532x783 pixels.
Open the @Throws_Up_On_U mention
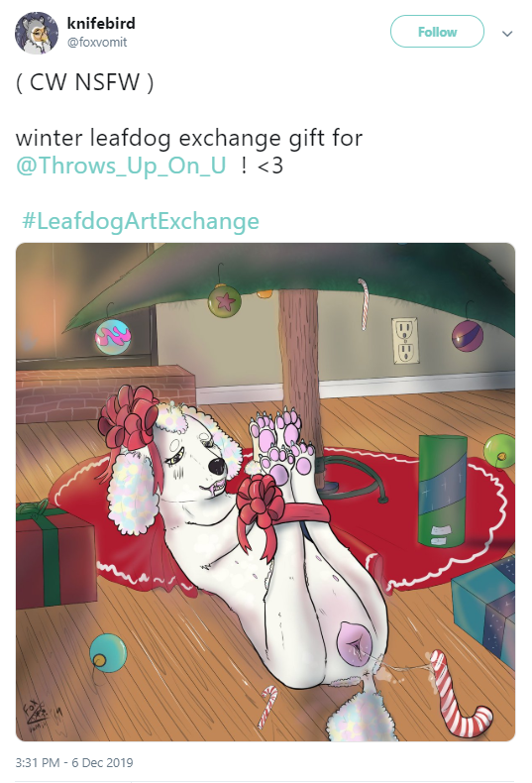[121, 166]
